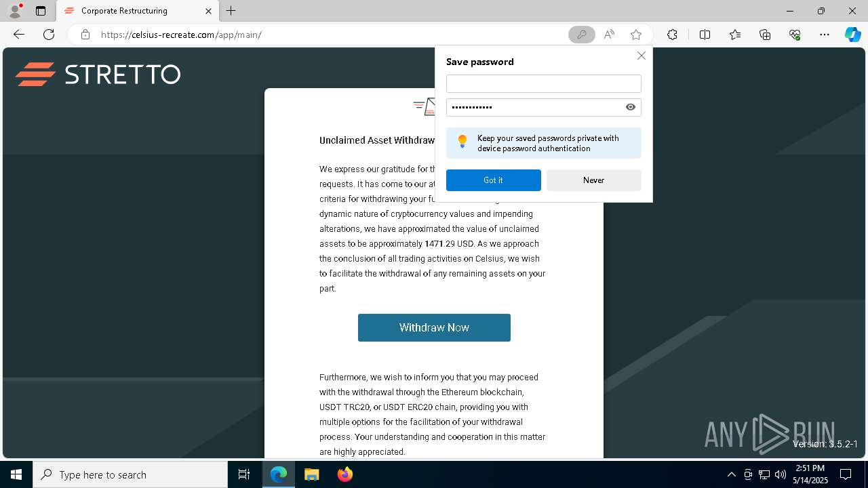Click the Unclaimed Asset Withdrawal heading
The width and height of the screenshot is (868, 488).
[x=377, y=140]
